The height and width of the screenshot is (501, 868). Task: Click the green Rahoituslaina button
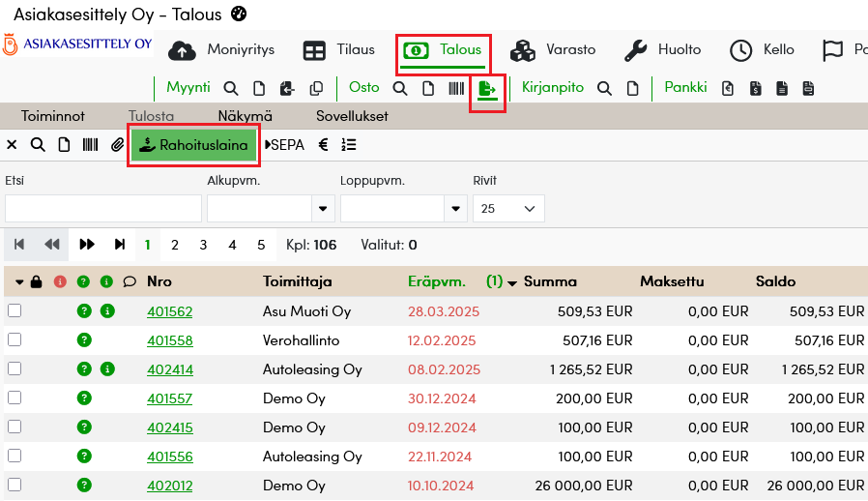194,145
